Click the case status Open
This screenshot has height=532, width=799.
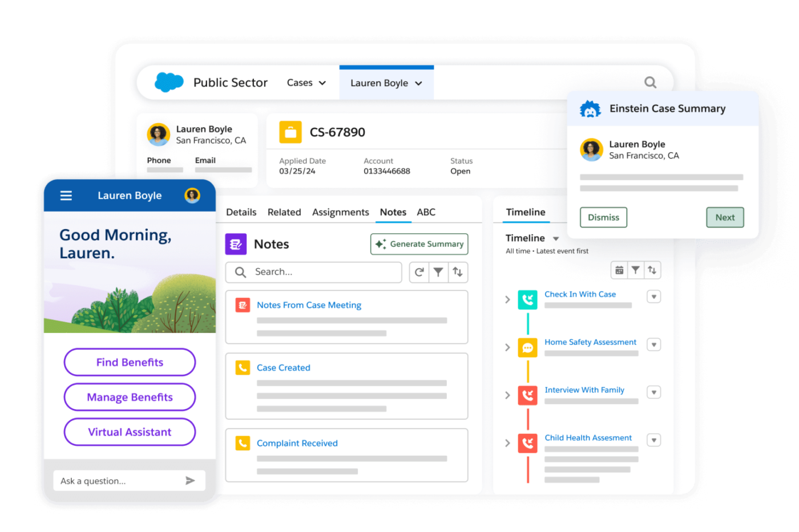tap(461, 171)
